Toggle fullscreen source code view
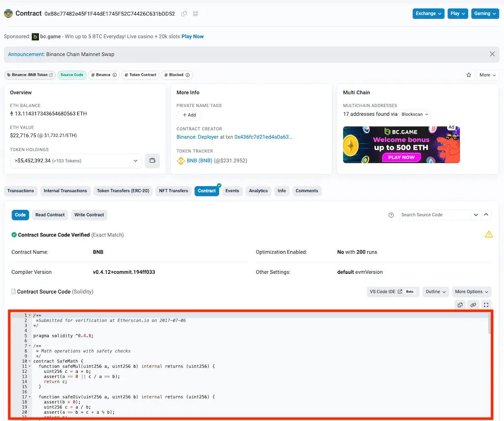The image size is (504, 421). click(x=486, y=305)
